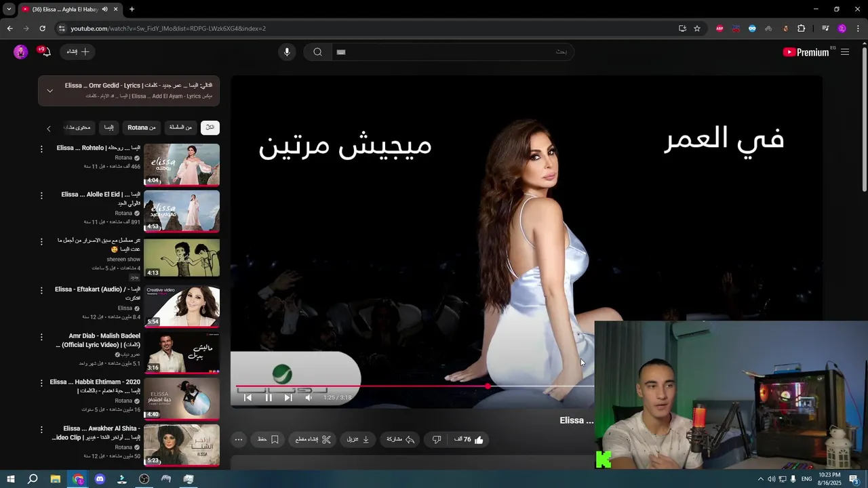Open the Chrome extensions puzzle icon
This screenshot has height=488, width=868.
pyautogui.click(x=802, y=28)
